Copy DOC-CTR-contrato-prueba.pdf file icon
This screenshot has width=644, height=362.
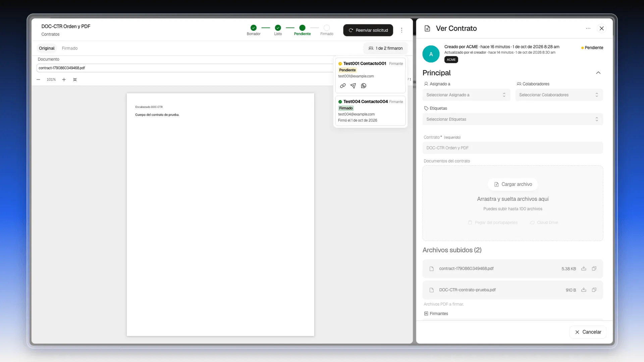coord(594,290)
